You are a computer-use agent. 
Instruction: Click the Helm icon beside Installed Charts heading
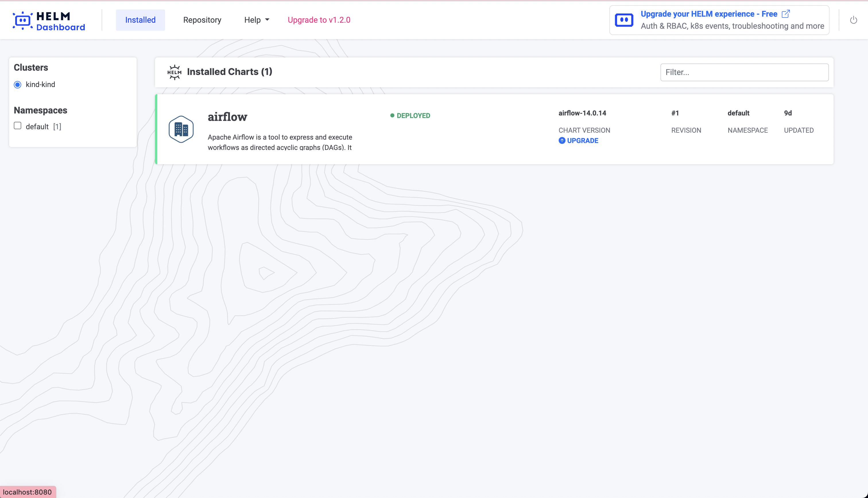(175, 72)
